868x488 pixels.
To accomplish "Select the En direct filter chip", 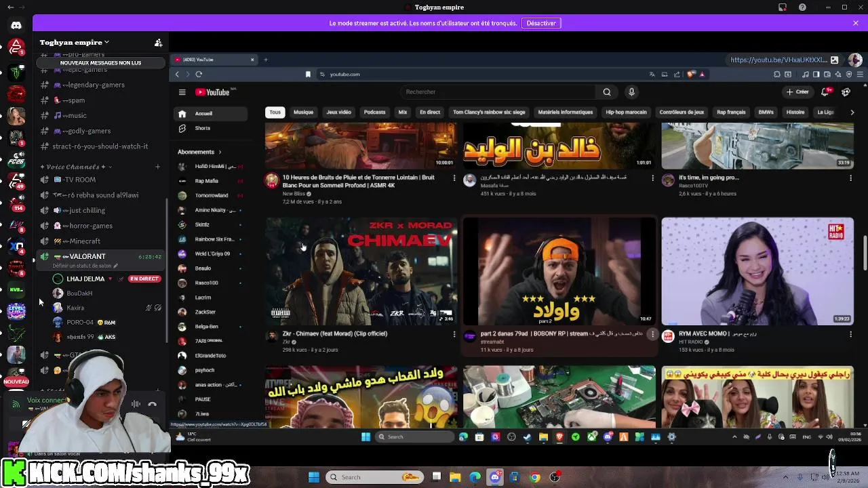I will [430, 113].
